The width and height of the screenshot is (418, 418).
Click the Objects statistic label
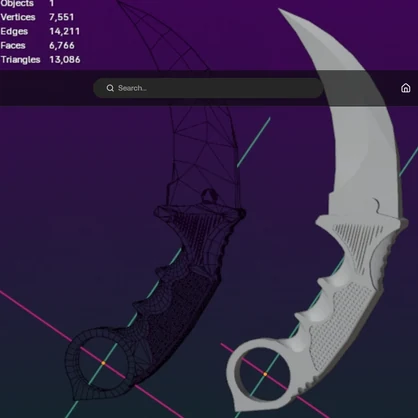click(x=17, y=3)
